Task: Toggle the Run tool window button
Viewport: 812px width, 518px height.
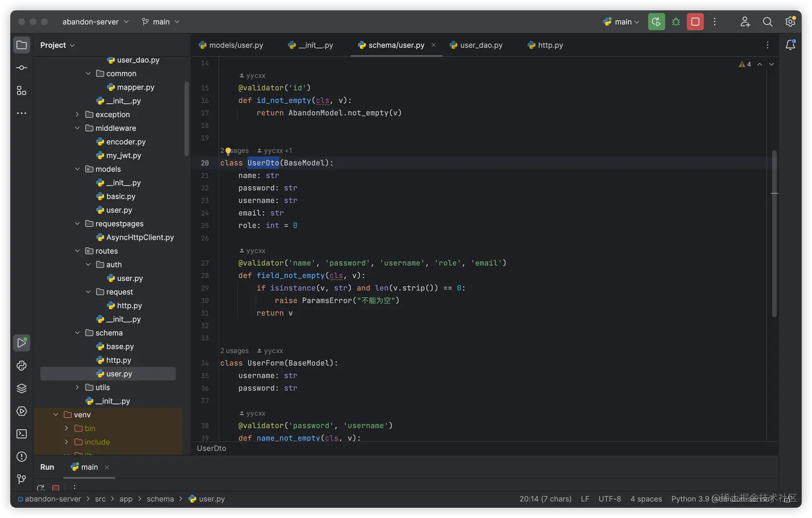Action: [x=21, y=342]
